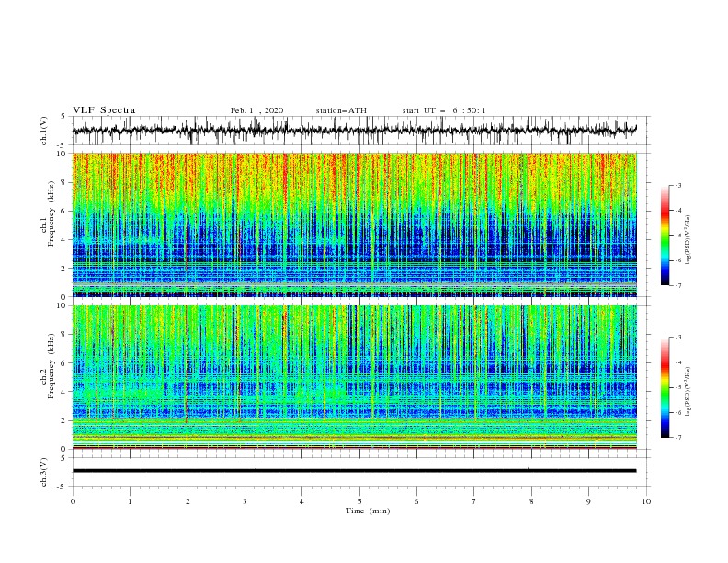Screen dimensions: 728x563
Task: Click time axis tick label "7"
Action: point(474,501)
